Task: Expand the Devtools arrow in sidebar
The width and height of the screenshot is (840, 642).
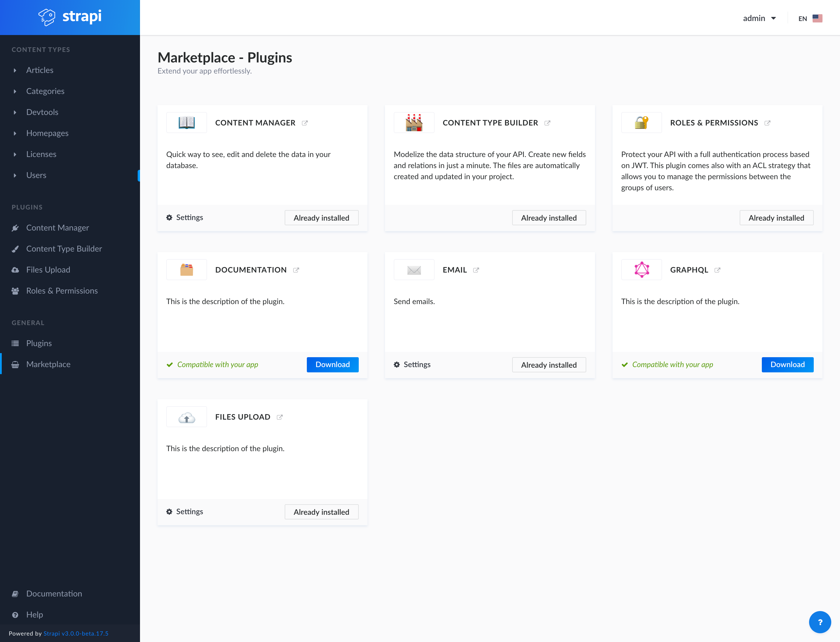Action: point(15,112)
